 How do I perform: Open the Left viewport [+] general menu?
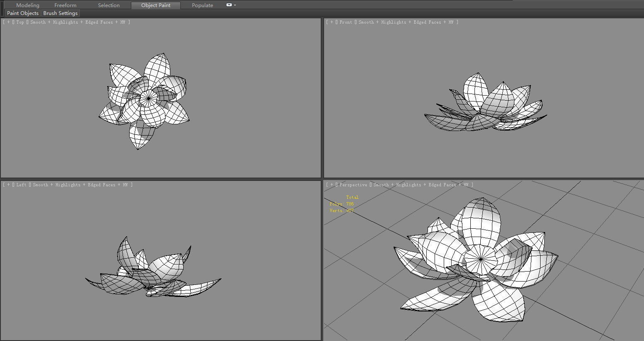point(8,185)
